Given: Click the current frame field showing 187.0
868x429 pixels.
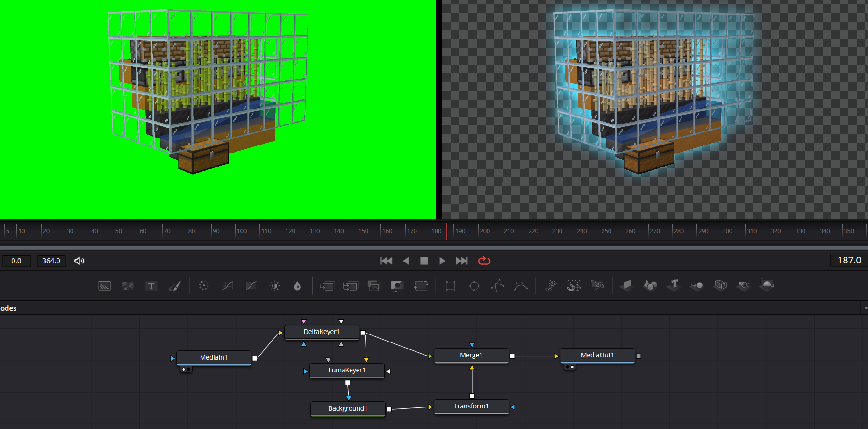Looking at the screenshot, I should tap(849, 260).
